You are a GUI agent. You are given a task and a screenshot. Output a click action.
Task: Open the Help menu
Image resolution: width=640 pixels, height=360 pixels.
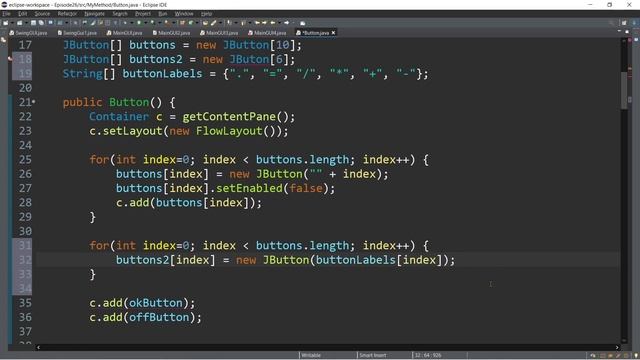(x=206, y=13)
